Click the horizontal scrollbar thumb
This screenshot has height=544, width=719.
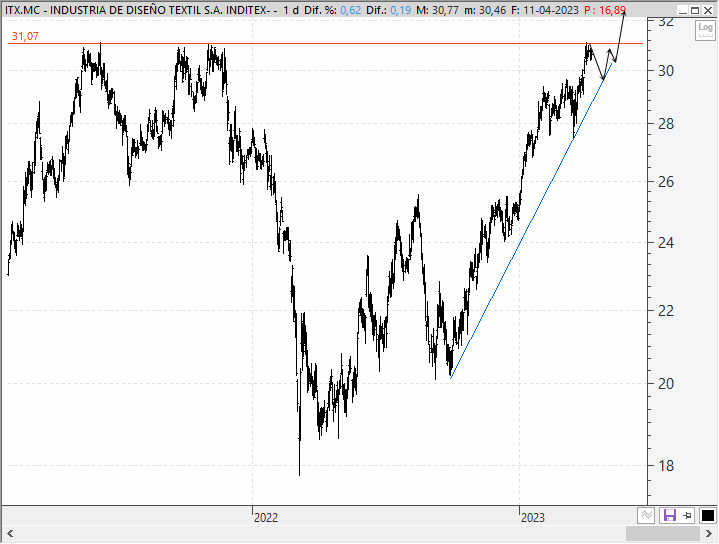pos(663,534)
